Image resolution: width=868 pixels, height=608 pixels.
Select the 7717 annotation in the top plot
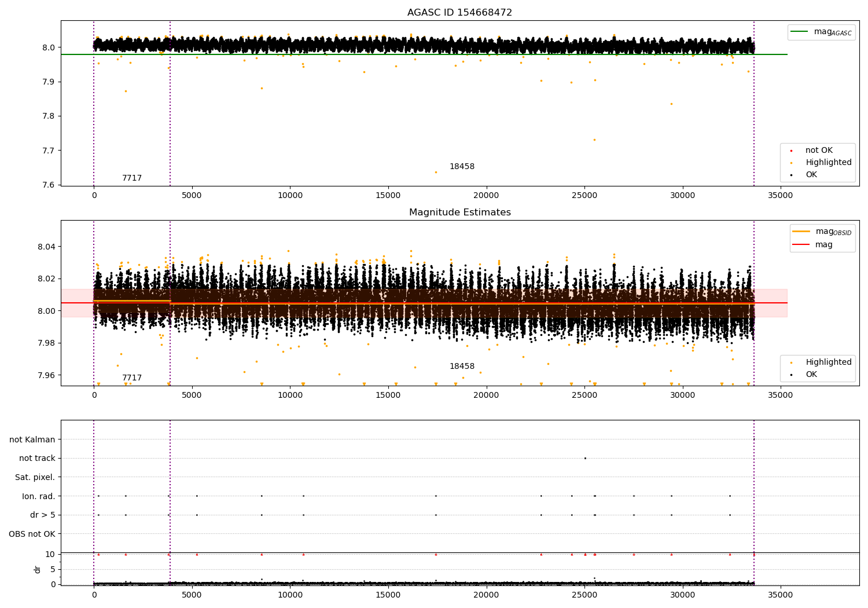pos(132,178)
